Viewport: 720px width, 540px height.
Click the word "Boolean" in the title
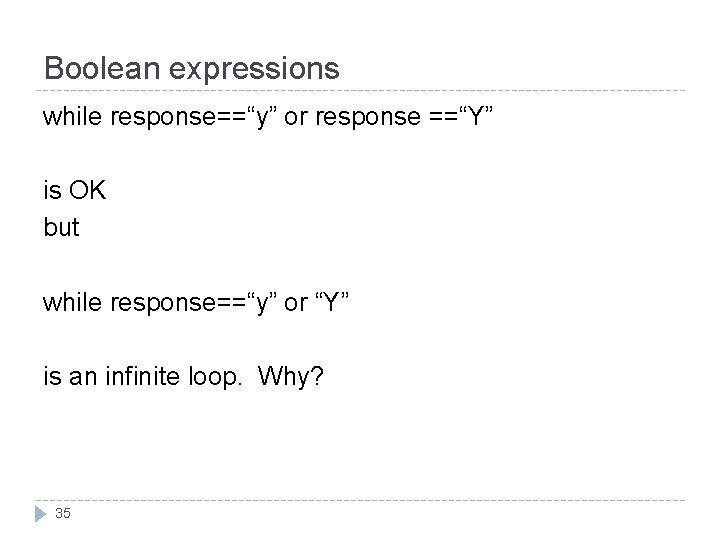pos(101,68)
